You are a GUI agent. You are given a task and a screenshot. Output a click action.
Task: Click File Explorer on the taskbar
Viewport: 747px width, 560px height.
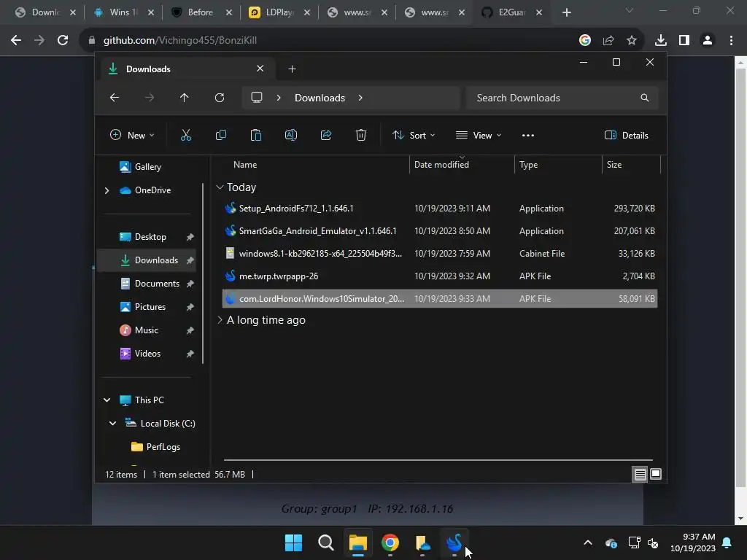[x=357, y=542]
